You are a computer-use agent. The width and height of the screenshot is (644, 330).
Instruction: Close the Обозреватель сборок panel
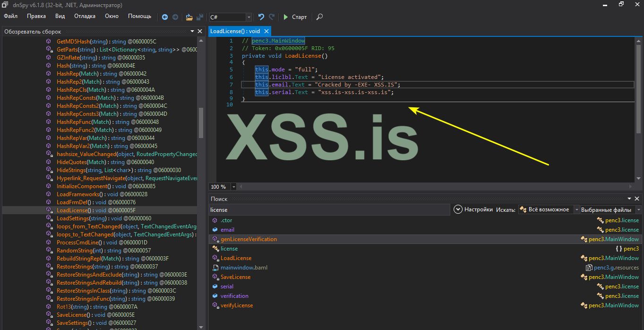[199, 32]
